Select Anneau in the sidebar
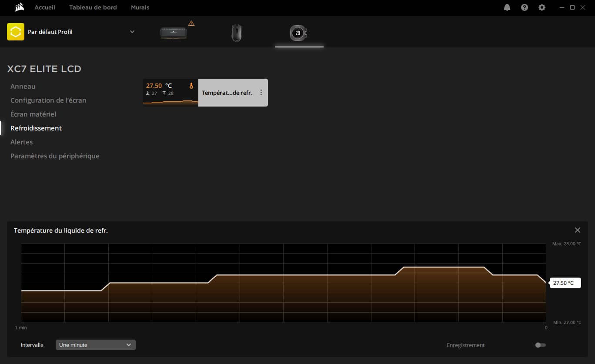595x364 pixels. coord(23,87)
